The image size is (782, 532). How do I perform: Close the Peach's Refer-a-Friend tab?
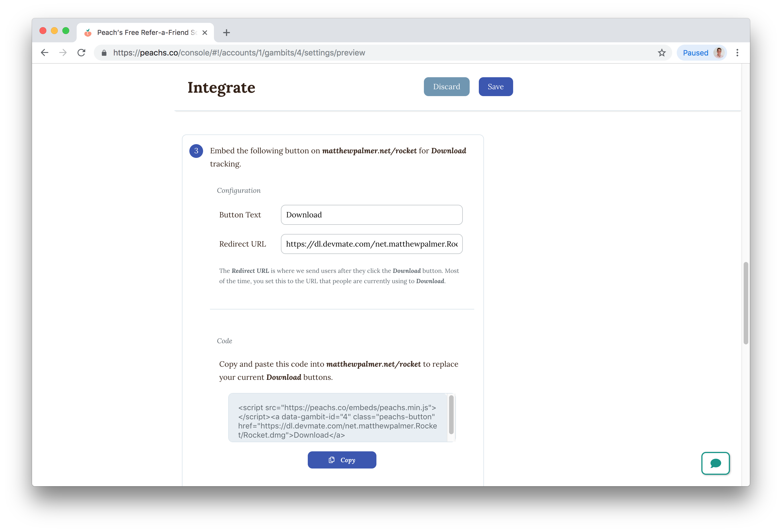tap(205, 33)
